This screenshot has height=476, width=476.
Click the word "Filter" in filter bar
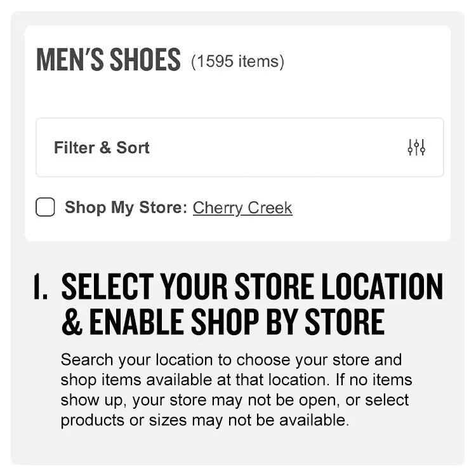[x=74, y=147]
